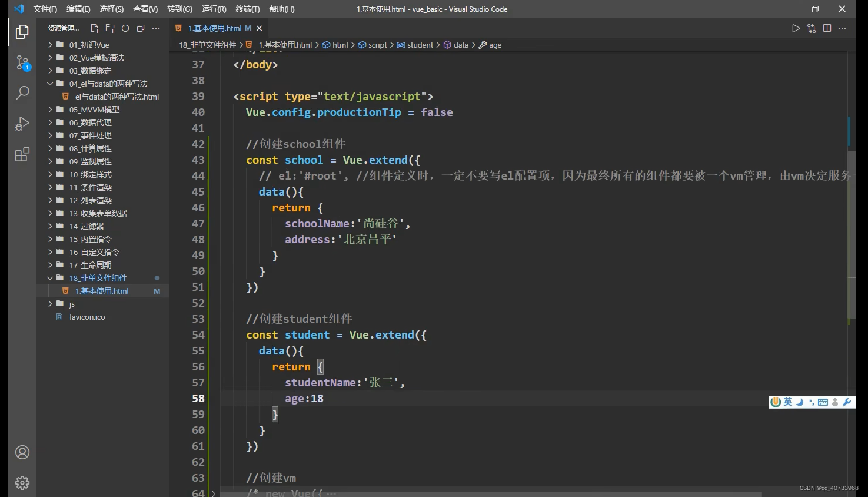Open the 终端(T) menu
The width and height of the screenshot is (868, 497).
click(248, 9)
